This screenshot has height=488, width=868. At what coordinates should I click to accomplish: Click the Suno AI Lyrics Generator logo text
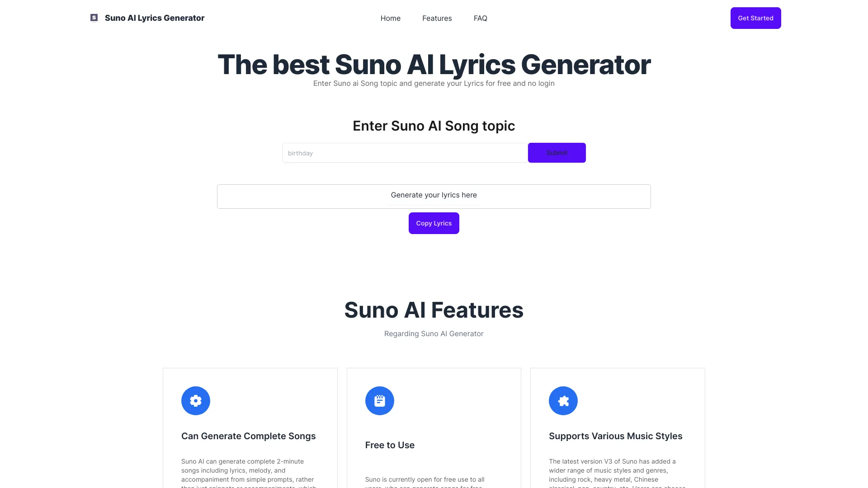click(x=154, y=17)
